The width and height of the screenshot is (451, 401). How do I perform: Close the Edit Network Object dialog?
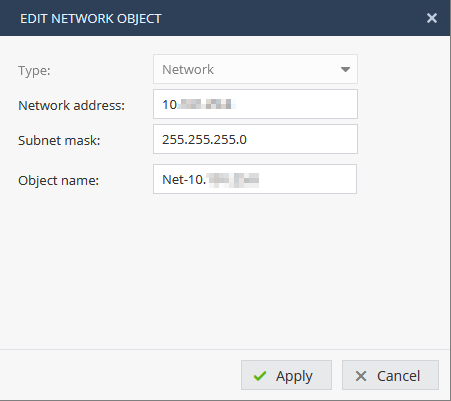pos(432,18)
